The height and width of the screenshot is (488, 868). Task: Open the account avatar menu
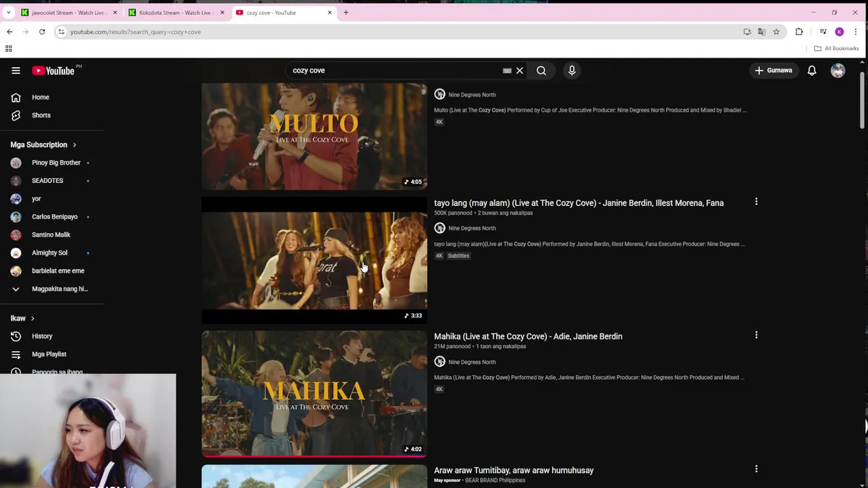coord(837,70)
